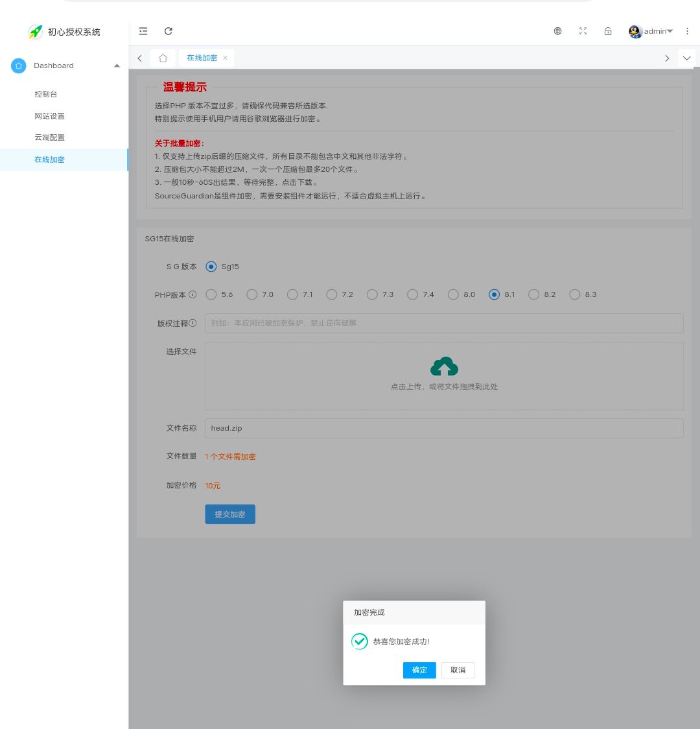Collapse the Dashboard menu group
Viewport: 700px width, 729px height.
coord(117,66)
